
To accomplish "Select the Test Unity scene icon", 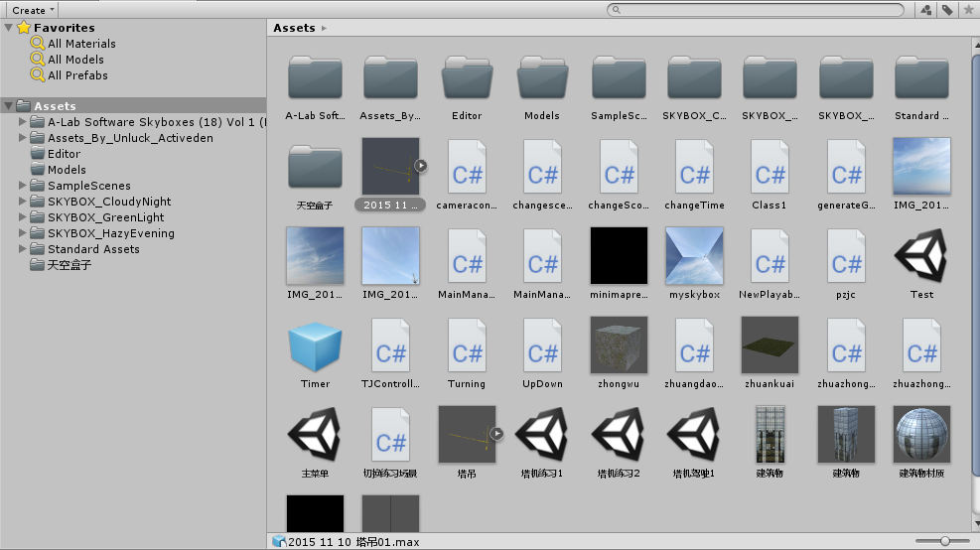I will click(921, 256).
